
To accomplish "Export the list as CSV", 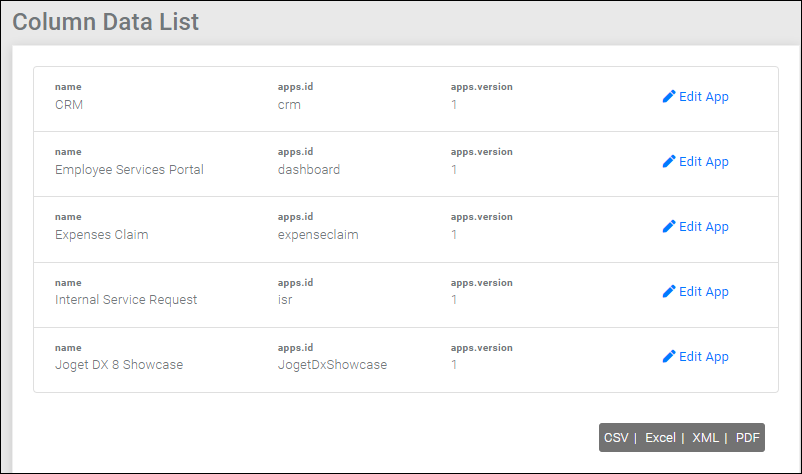I will [x=616, y=438].
